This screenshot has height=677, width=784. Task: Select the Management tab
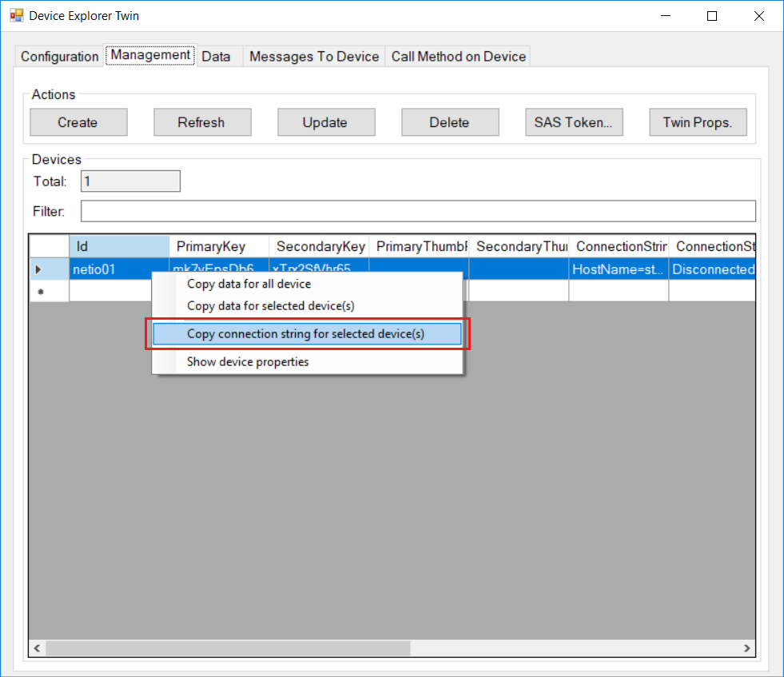(150, 55)
